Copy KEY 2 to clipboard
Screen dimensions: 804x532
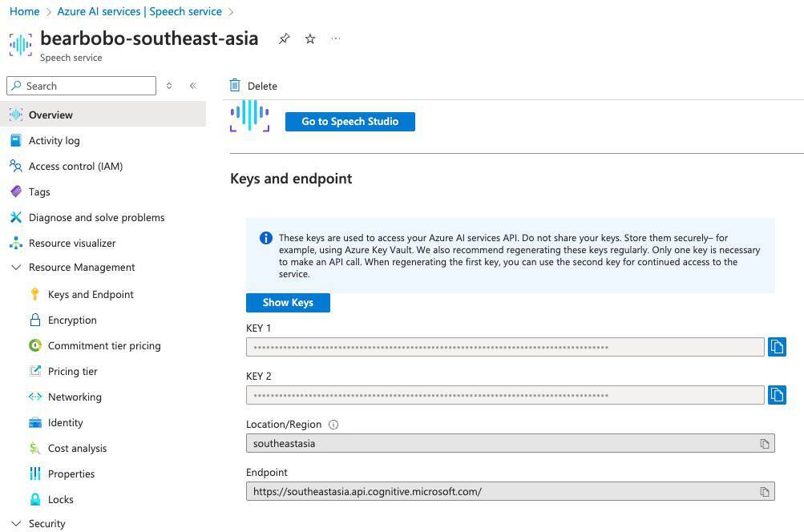pyautogui.click(x=776, y=395)
